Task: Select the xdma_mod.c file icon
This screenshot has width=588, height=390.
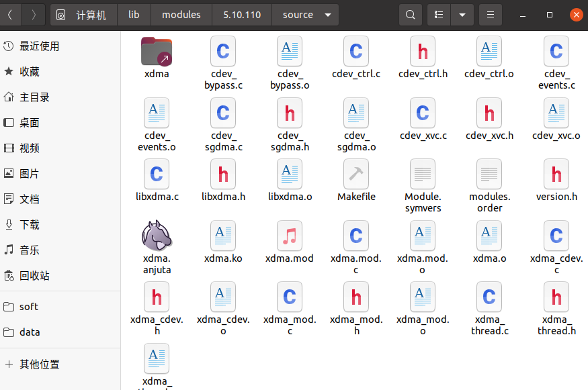Action: [290, 297]
